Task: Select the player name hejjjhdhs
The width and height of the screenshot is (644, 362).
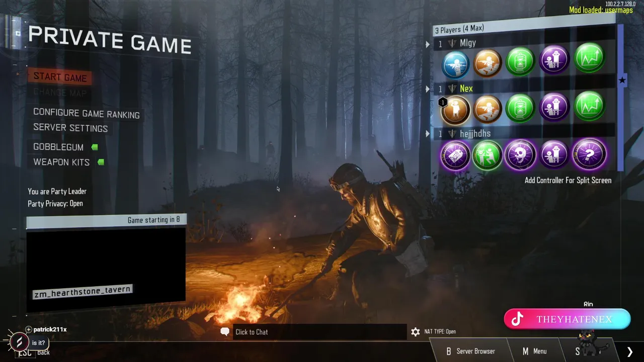Action: (x=475, y=133)
